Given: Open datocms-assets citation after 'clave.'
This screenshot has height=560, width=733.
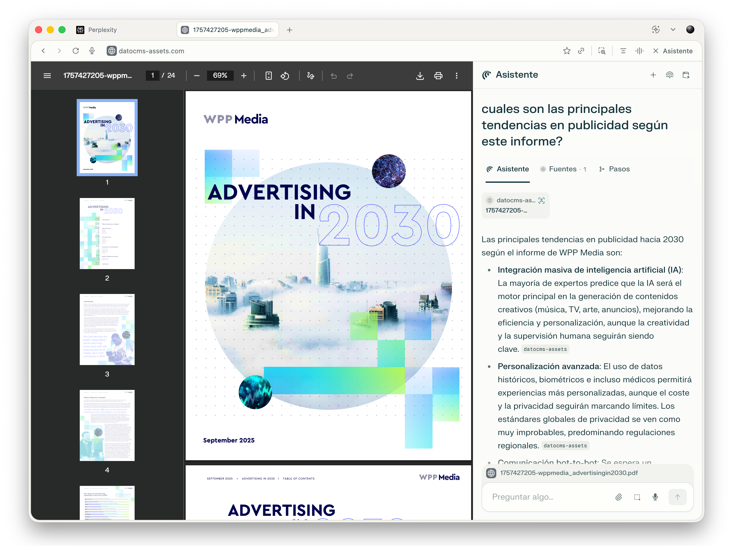Looking at the screenshot, I should 545,349.
